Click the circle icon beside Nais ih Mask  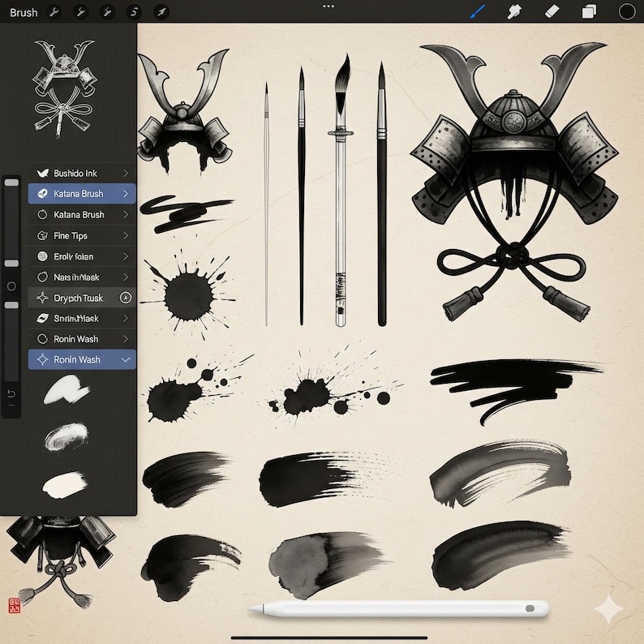(42, 277)
